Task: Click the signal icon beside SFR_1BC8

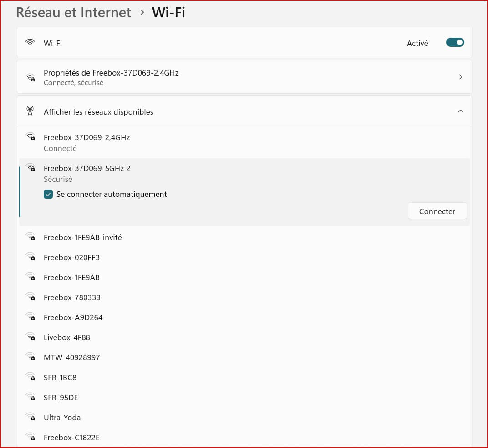Action: click(x=30, y=378)
